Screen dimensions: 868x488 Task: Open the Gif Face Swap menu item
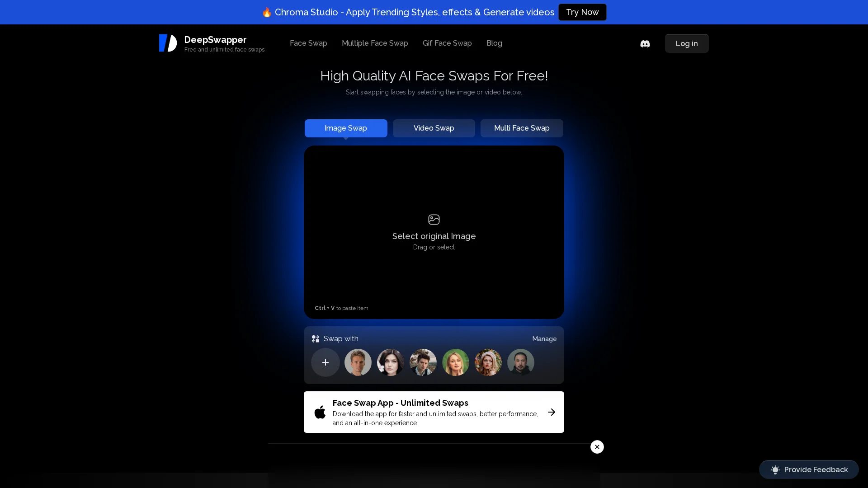pos(447,43)
